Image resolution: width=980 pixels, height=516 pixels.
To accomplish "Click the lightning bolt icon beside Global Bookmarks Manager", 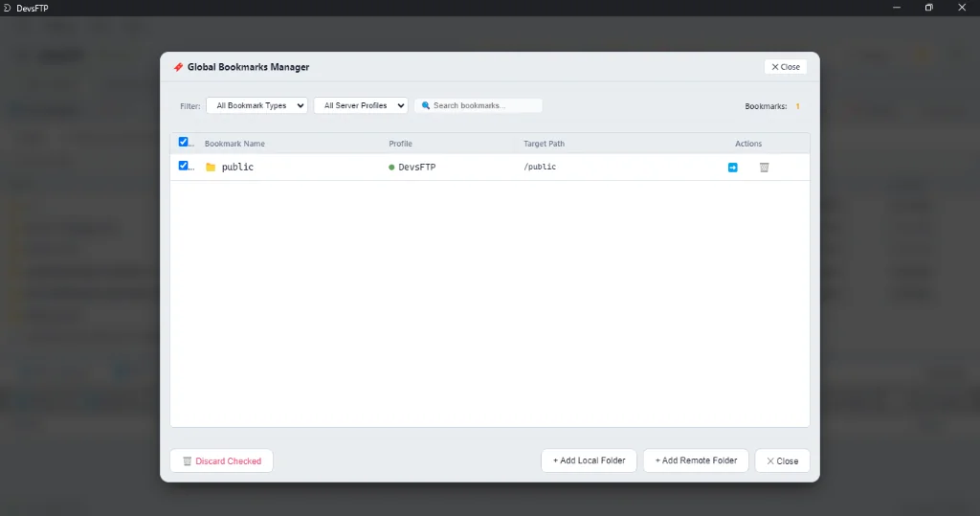I will [178, 67].
